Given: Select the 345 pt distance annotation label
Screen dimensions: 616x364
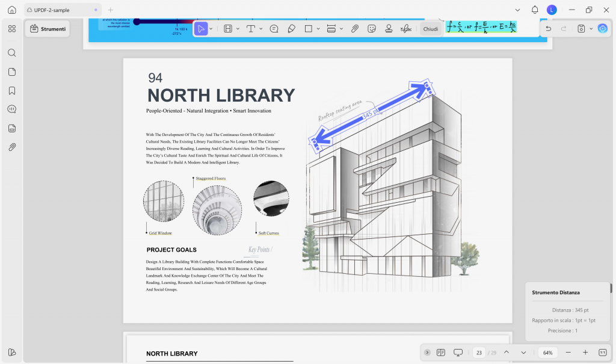Looking at the screenshot, I should [x=370, y=114].
